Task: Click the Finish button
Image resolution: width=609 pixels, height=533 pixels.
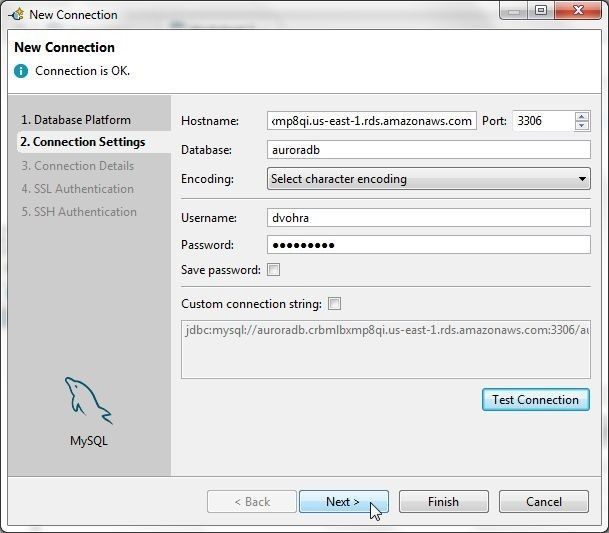Action: click(x=444, y=502)
